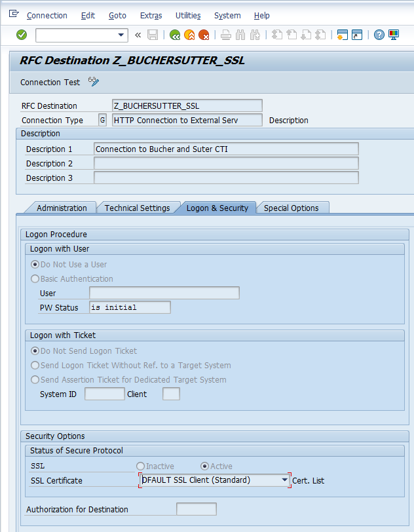Click the User input field
Screen dimensions: 414x532
(x=164, y=293)
